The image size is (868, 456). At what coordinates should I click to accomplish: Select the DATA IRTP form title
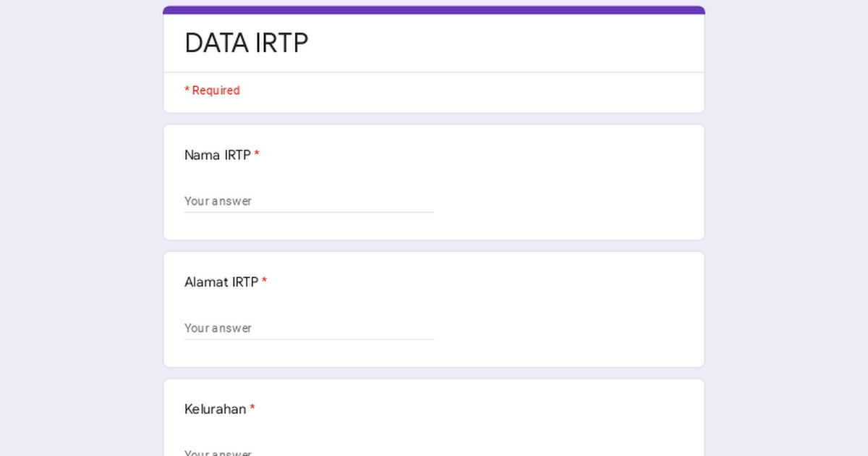(x=246, y=43)
